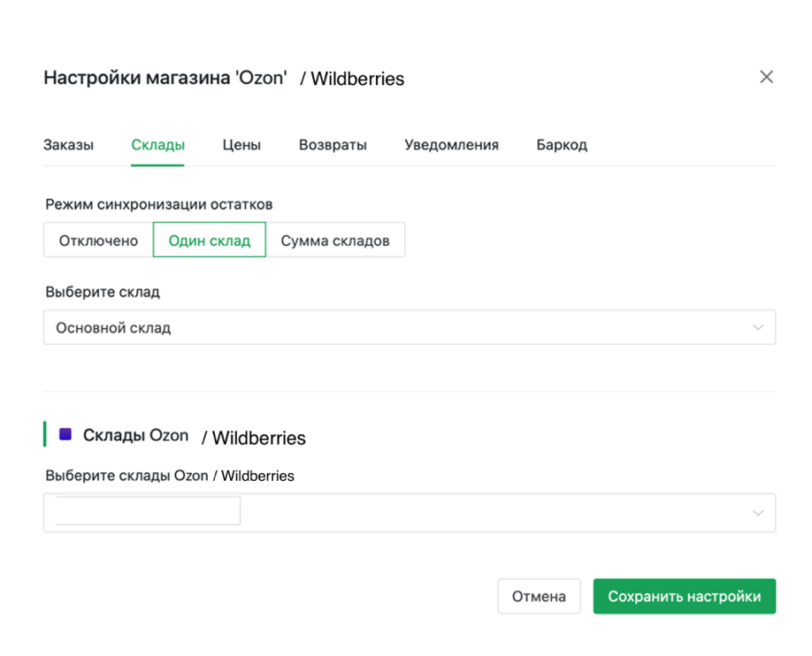The width and height of the screenshot is (812, 656).
Task: Choose the Один склад sync mode
Action: click(210, 240)
